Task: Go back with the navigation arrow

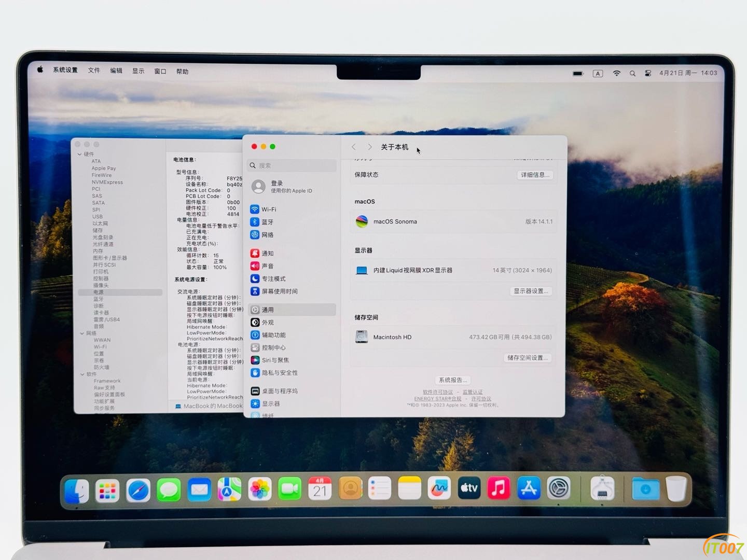Action: pos(354,147)
